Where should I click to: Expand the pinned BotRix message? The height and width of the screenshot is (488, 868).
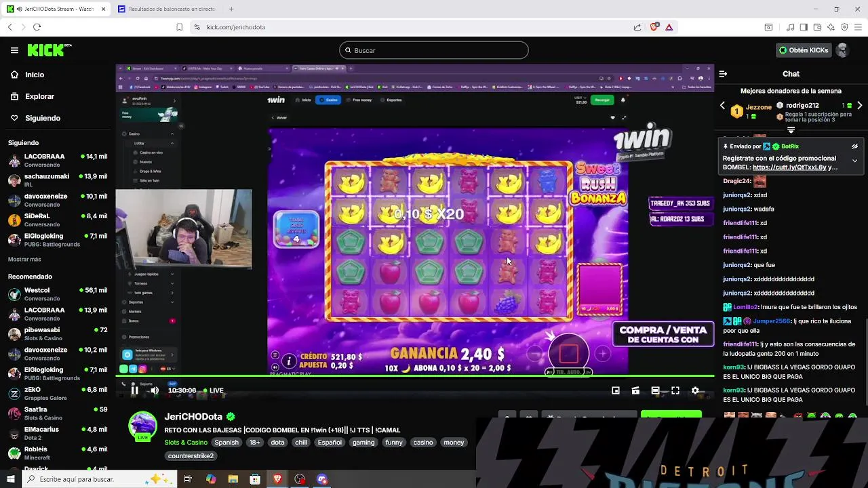tap(855, 161)
